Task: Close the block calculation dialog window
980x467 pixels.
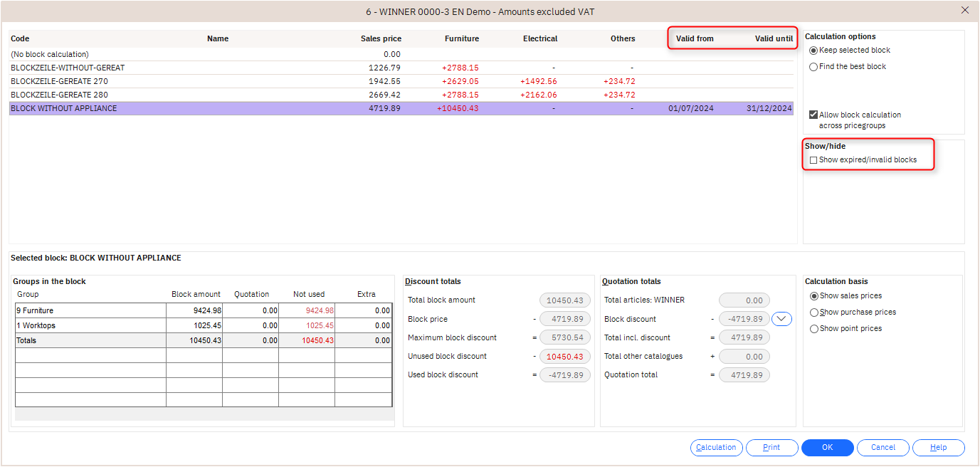Action: point(964,10)
